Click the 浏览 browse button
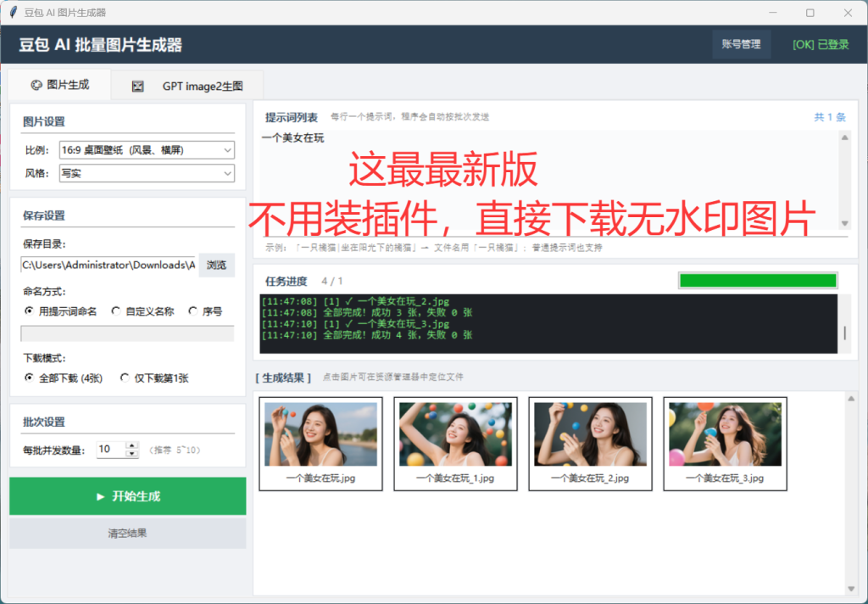 pos(216,265)
